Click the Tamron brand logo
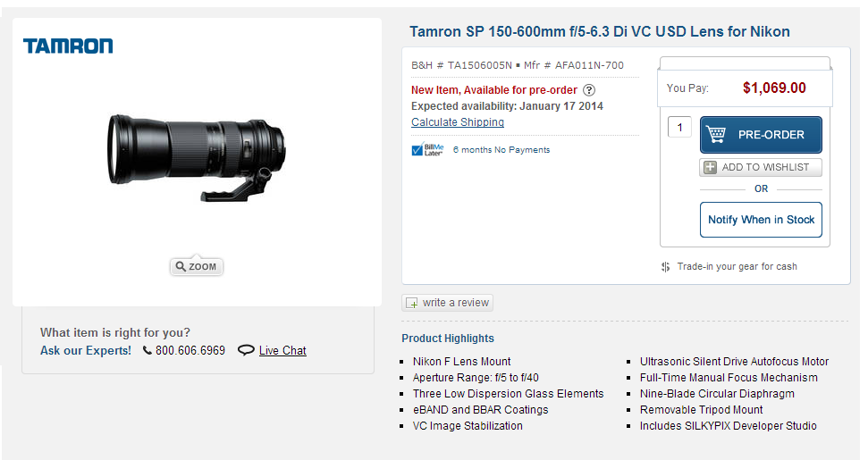Image resolution: width=868 pixels, height=460 pixels. (x=68, y=46)
